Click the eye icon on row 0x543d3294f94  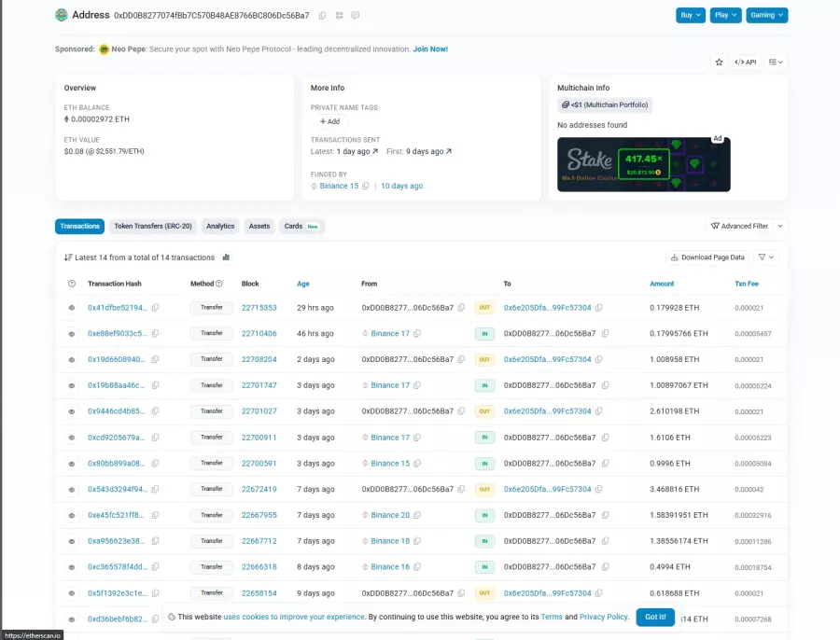[x=71, y=489]
